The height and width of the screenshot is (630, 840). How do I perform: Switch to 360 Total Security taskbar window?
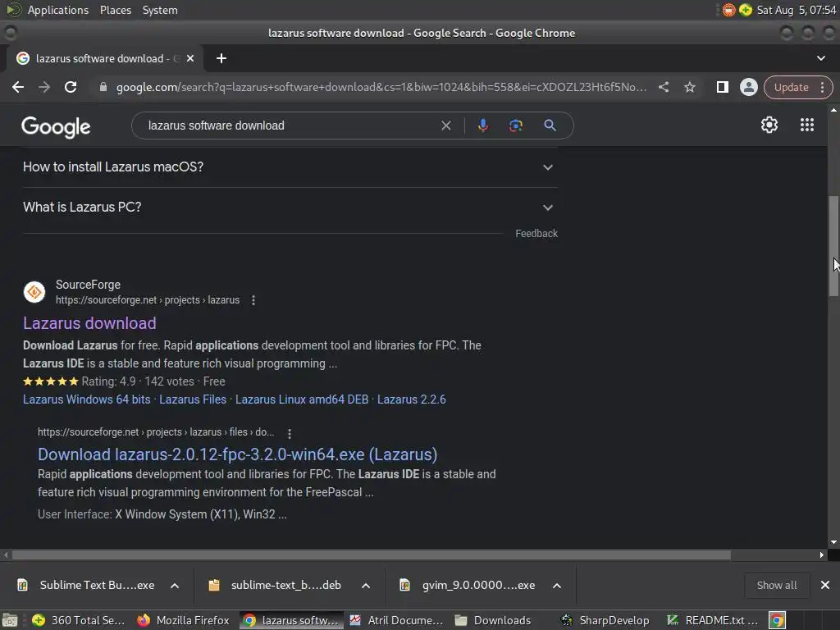tap(78, 620)
